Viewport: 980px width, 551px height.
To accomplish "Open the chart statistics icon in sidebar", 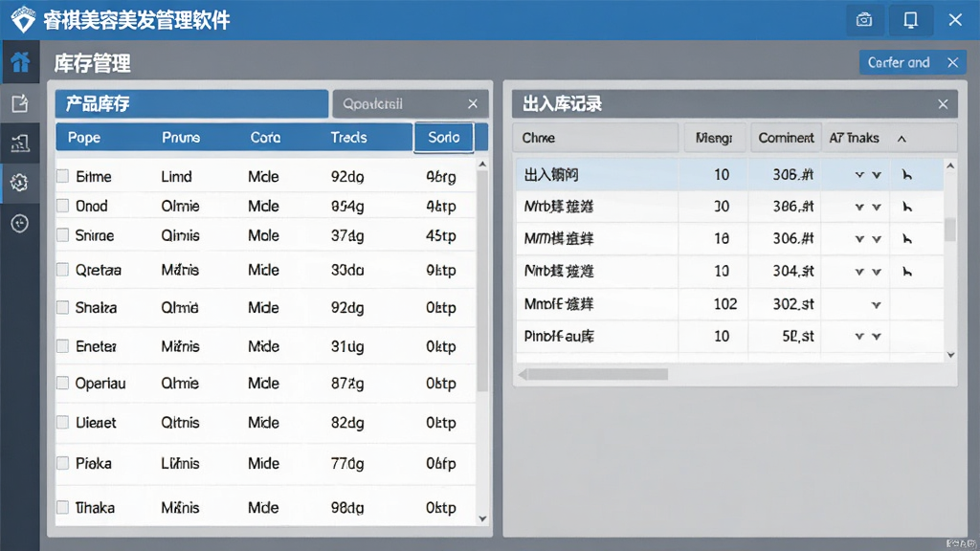I will click(20, 143).
